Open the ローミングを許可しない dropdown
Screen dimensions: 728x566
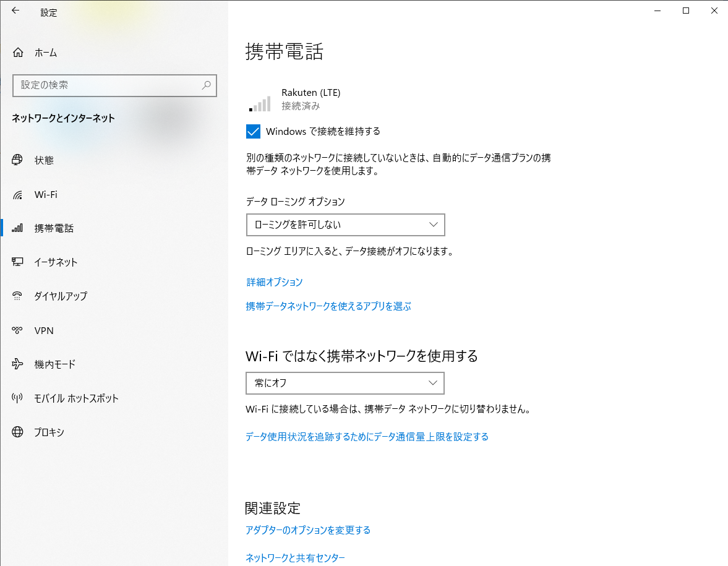(345, 225)
